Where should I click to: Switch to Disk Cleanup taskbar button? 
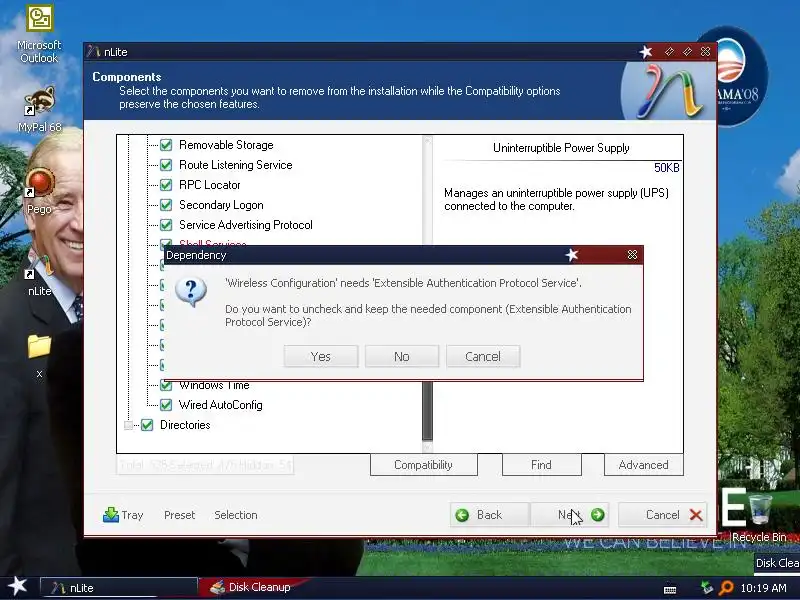[253, 588]
